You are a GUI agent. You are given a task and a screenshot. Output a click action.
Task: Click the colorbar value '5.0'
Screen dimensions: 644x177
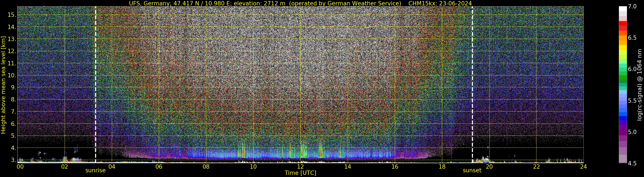pyautogui.click(x=632, y=132)
